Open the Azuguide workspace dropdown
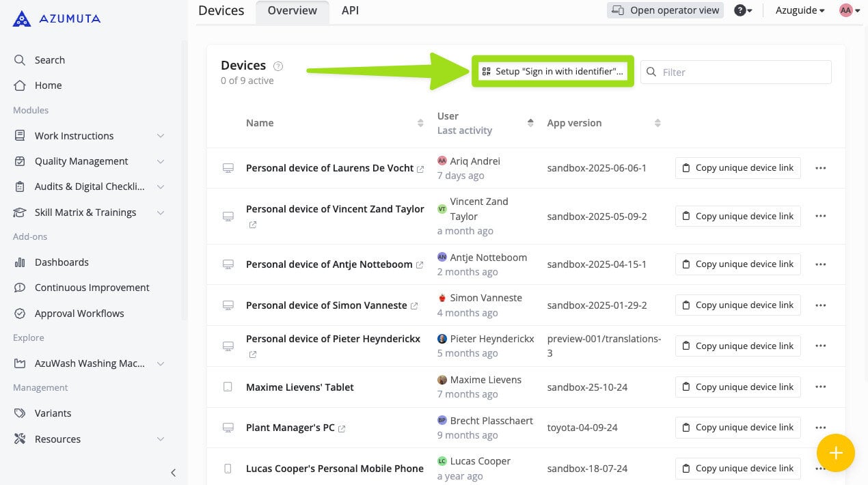Viewport: 868px width, 485px height. click(x=800, y=10)
